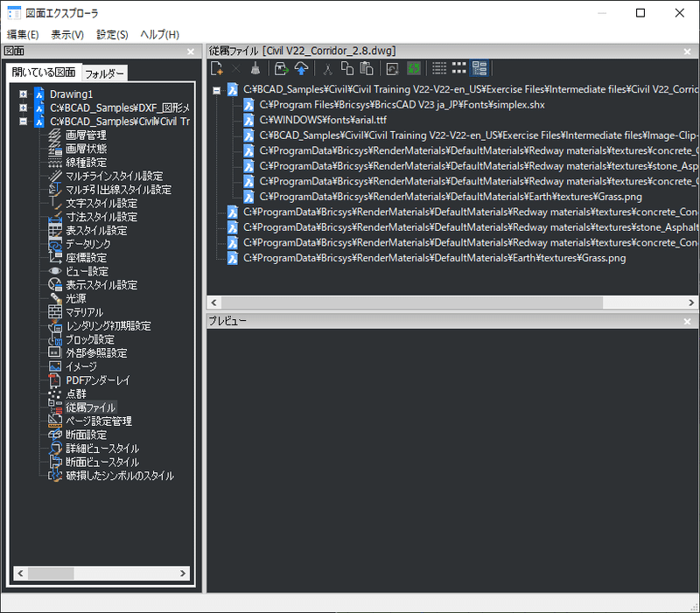Click the Purge broom icon
Viewport: 700px width, 613px height.
[255, 69]
